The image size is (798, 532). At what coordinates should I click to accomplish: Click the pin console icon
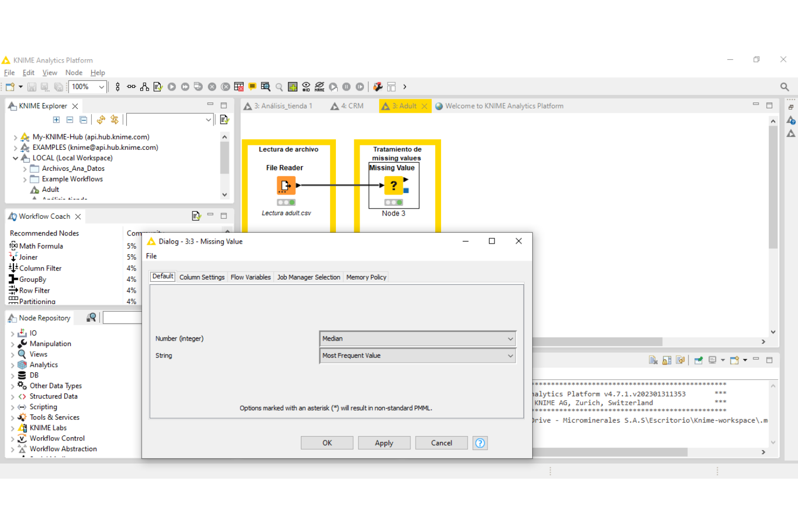coord(698,360)
